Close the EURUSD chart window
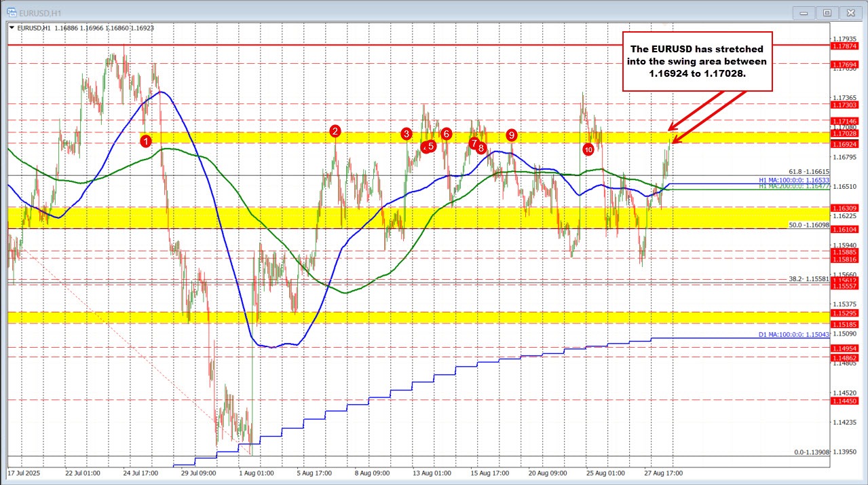The height and width of the screenshot is (485, 868). point(850,12)
